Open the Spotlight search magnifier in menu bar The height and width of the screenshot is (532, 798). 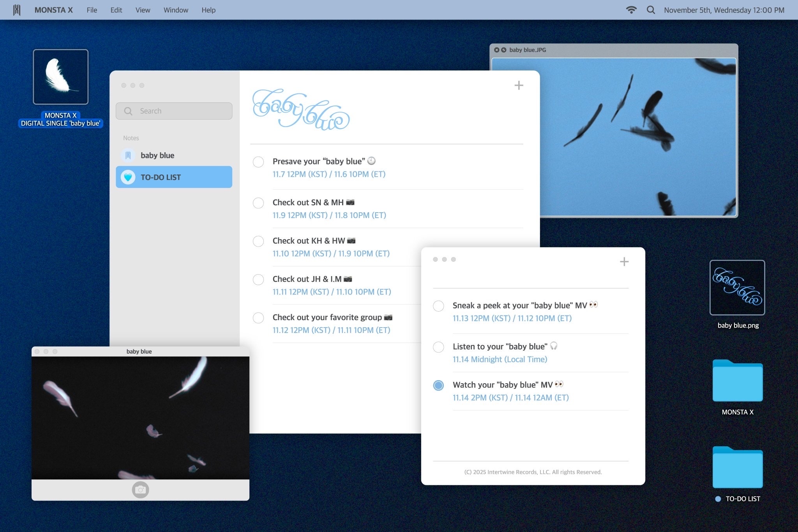651,10
